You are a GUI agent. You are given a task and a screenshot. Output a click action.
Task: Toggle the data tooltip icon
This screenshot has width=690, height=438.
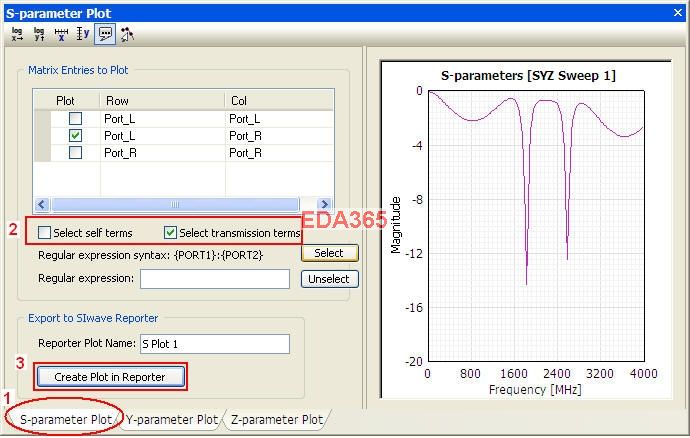tap(105, 34)
